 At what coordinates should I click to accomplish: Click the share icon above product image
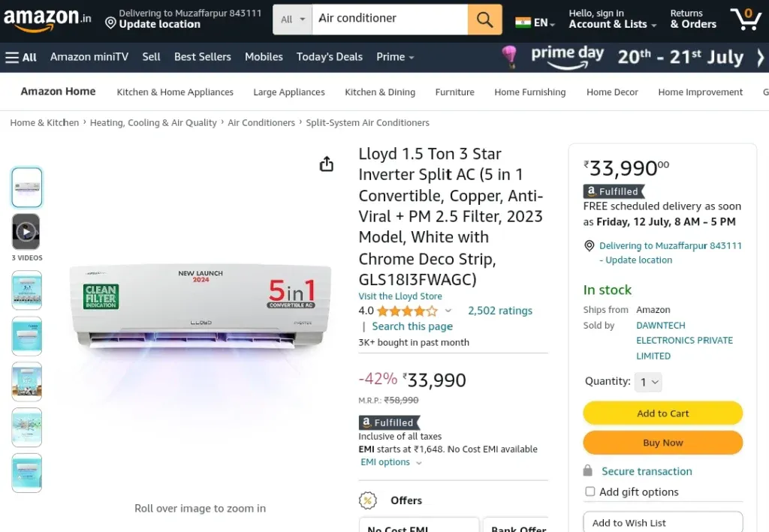click(327, 164)
